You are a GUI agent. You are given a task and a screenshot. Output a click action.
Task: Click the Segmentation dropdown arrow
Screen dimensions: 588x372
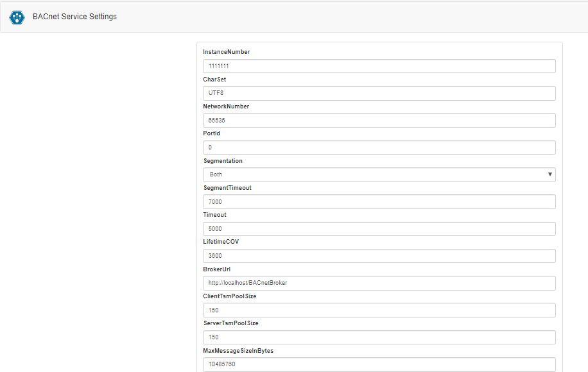[549, 174]
